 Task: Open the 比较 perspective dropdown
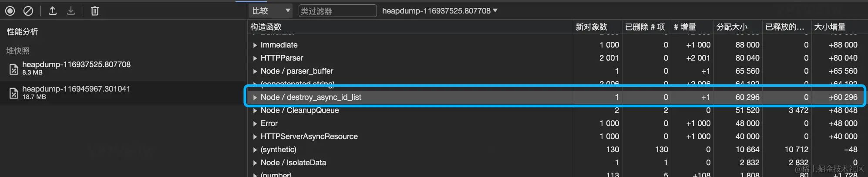(271, 11)
